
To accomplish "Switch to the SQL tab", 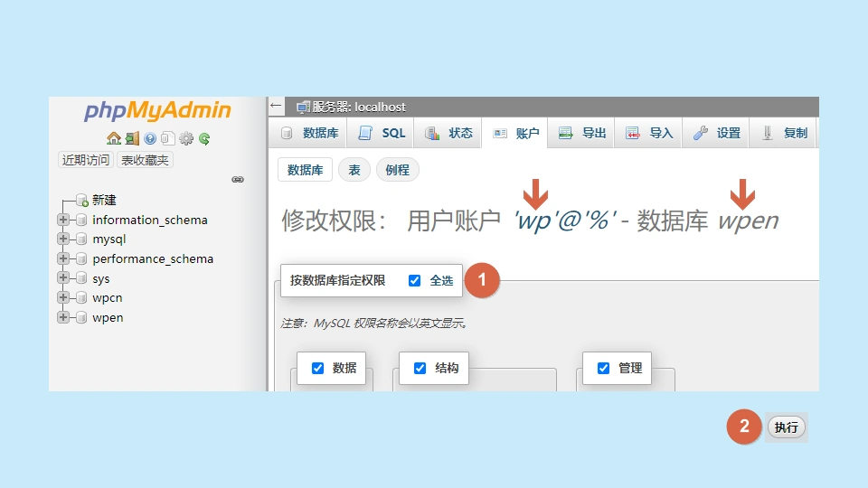I will [382, 133].
